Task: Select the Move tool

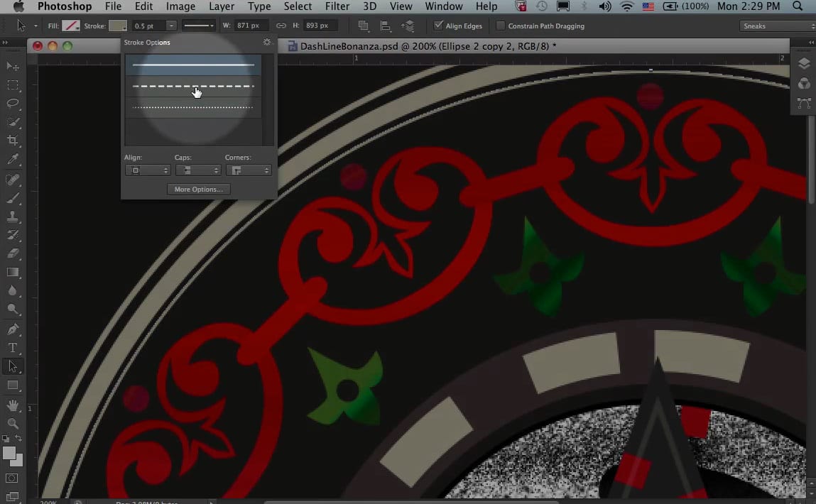Action: tap(13, 66)
